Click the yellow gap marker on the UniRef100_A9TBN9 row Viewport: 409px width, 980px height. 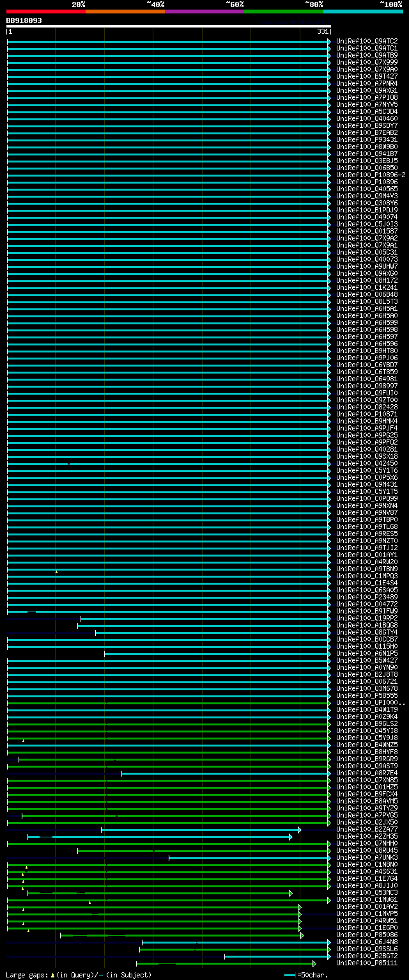[56, 571]
